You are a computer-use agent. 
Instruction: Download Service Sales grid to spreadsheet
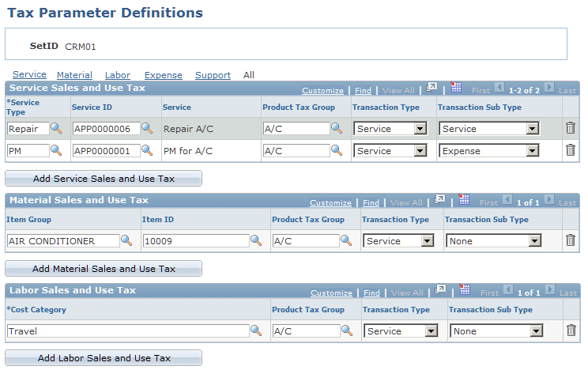456,88
